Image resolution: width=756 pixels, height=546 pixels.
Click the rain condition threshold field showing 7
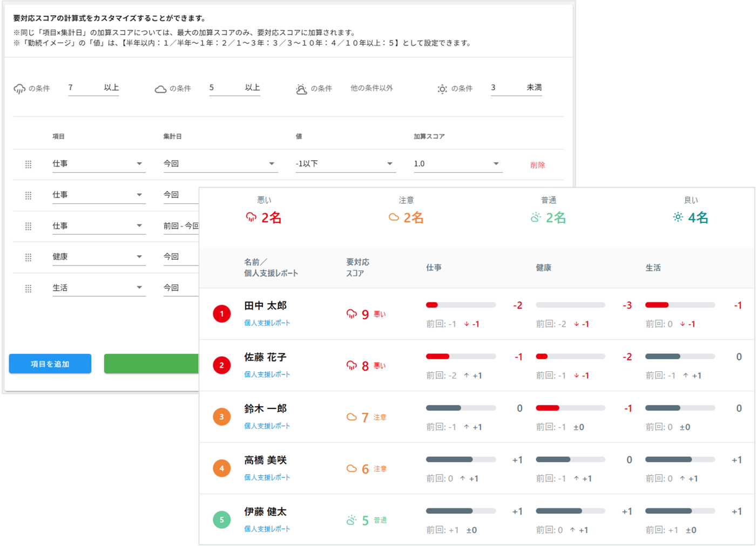[x=93, y=88]
